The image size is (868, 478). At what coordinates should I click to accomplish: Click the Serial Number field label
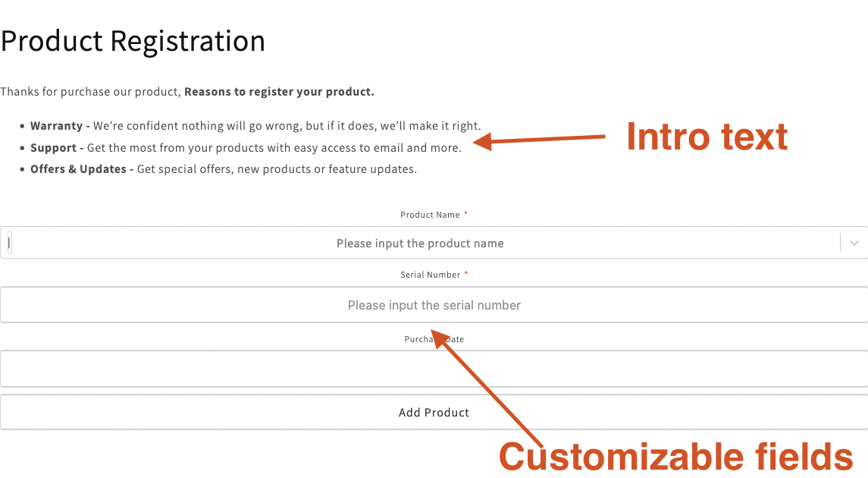point(430,275)
